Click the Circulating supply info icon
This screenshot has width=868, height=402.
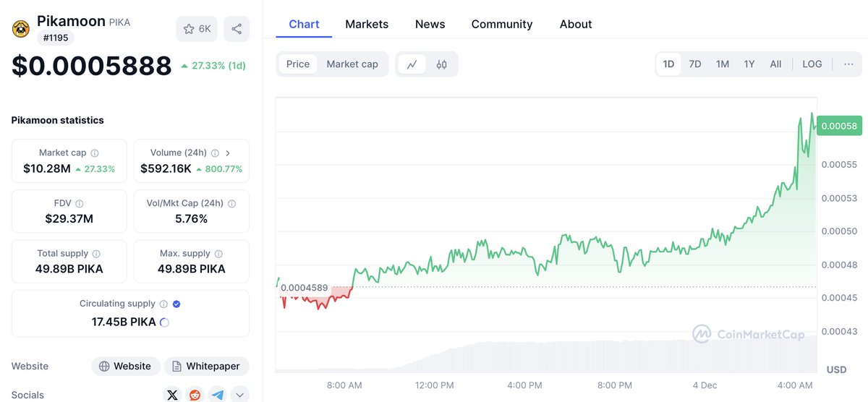[163, 304]
